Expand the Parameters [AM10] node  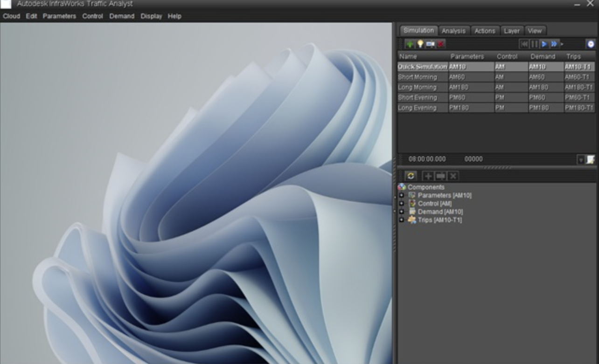(x=402, y=195)
